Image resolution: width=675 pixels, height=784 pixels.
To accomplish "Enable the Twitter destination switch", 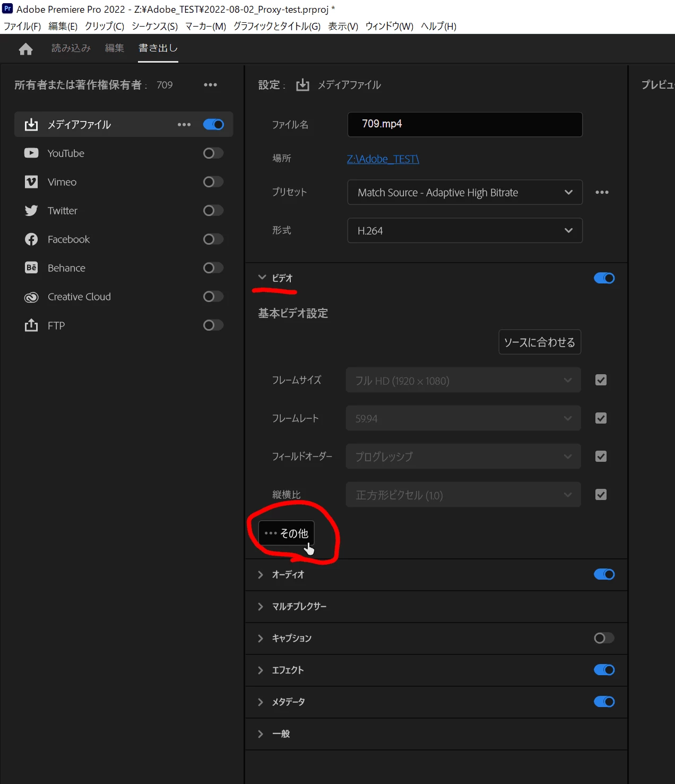I will [x=213, y=210].
